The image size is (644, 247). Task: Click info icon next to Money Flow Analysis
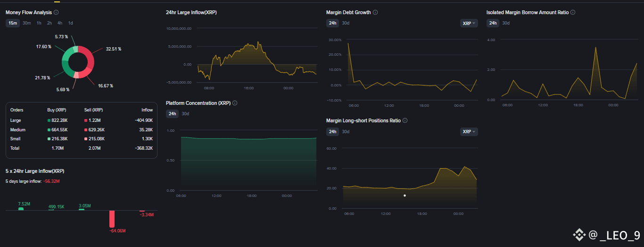[57, 12]
